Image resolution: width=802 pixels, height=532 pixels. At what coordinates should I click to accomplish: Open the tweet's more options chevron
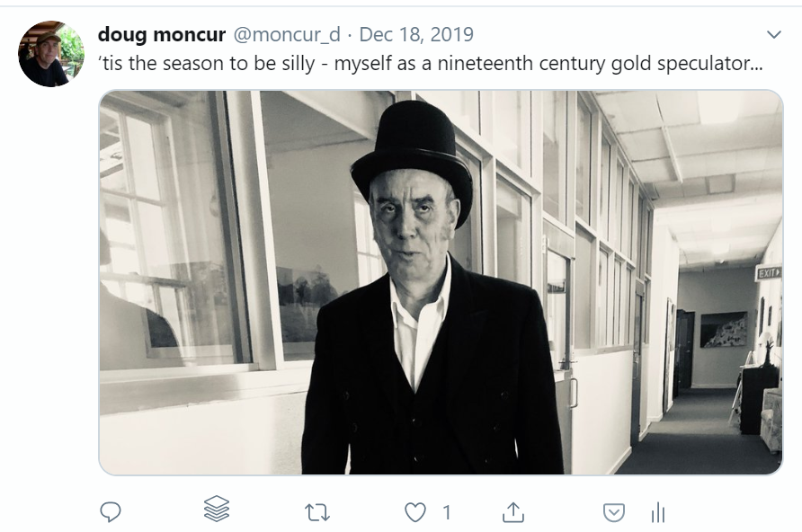tap(773, 35)
